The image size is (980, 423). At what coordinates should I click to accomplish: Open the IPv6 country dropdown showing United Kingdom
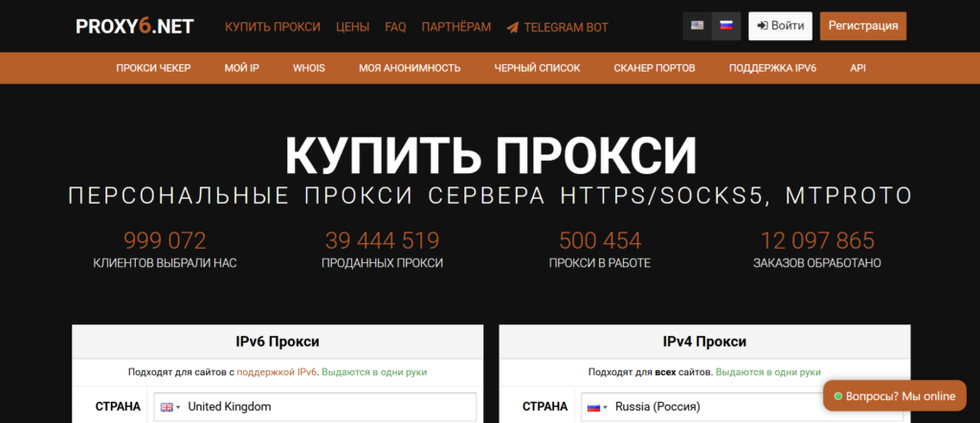click(315, 407)
